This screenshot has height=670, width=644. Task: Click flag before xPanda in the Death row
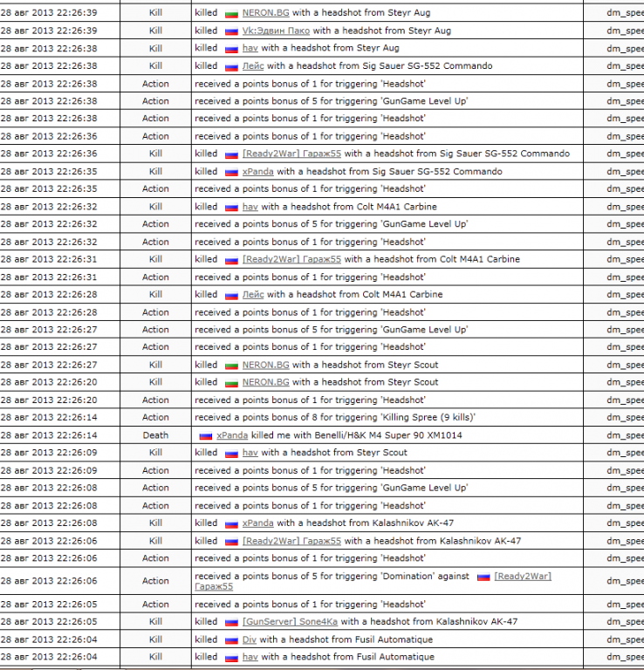click(206, 435)
